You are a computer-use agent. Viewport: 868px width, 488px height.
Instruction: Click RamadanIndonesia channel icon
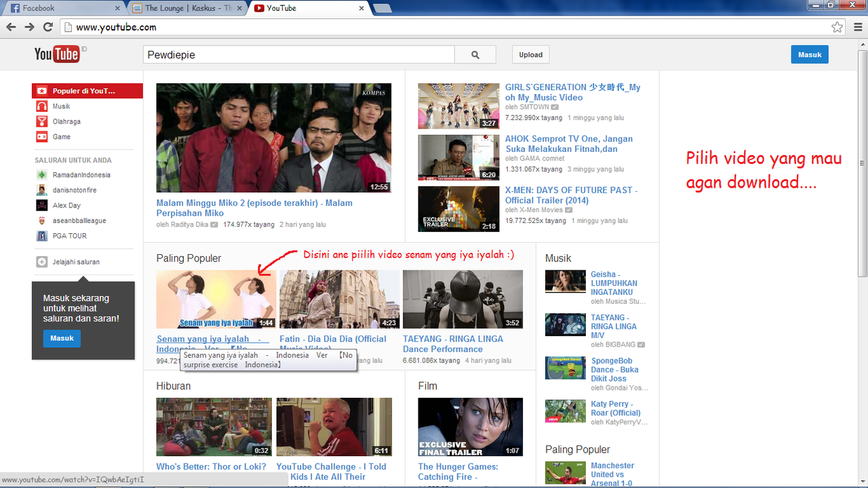coord(41,175)
